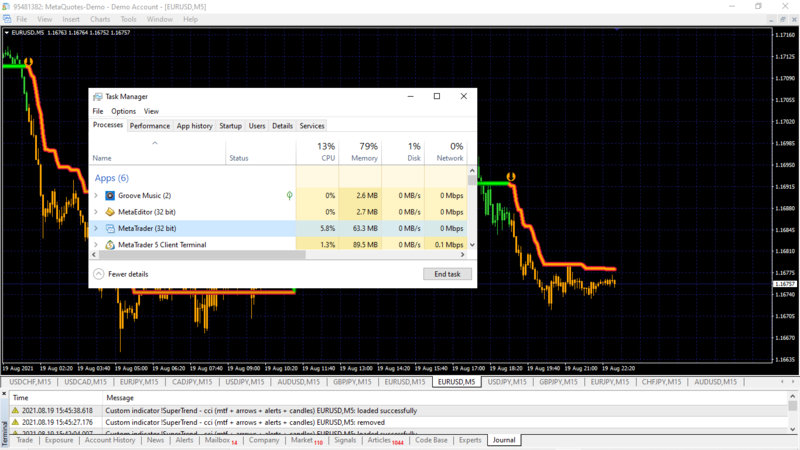The image size is (800, 450).
Task: Sort processes by the CPU column
Action: 317,152
